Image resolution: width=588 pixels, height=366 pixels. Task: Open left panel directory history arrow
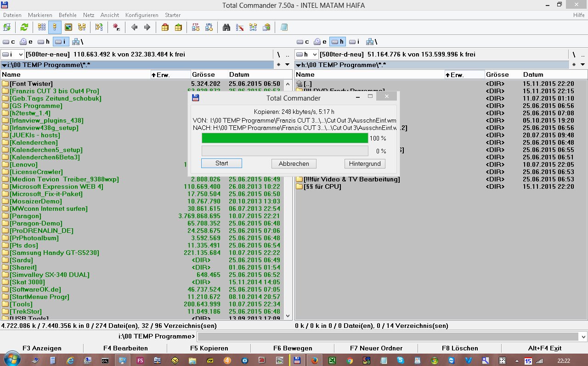(288, 65)
